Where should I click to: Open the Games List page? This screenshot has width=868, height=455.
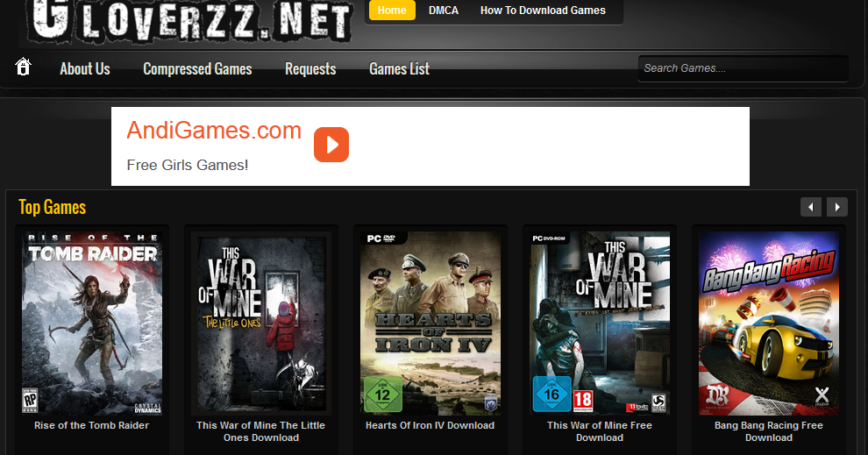[x=399, y=68]
